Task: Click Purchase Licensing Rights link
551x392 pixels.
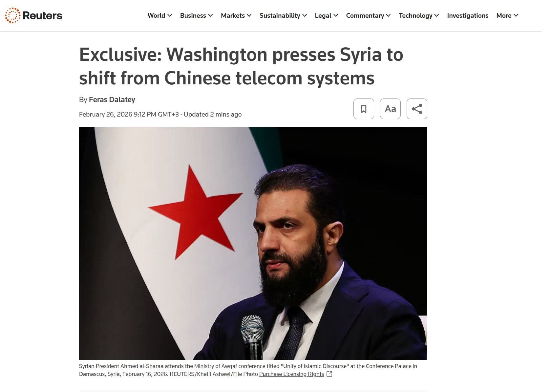Action: tap(291, 374)
